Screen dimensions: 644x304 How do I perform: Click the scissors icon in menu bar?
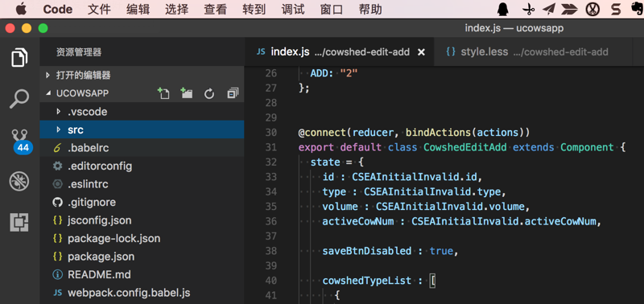point(529,9)
